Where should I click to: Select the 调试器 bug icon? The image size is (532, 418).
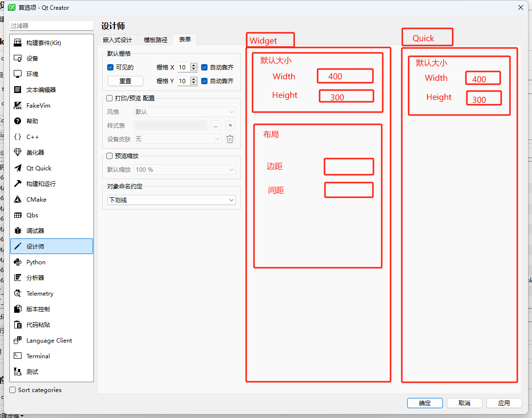(x=18, y=231)
